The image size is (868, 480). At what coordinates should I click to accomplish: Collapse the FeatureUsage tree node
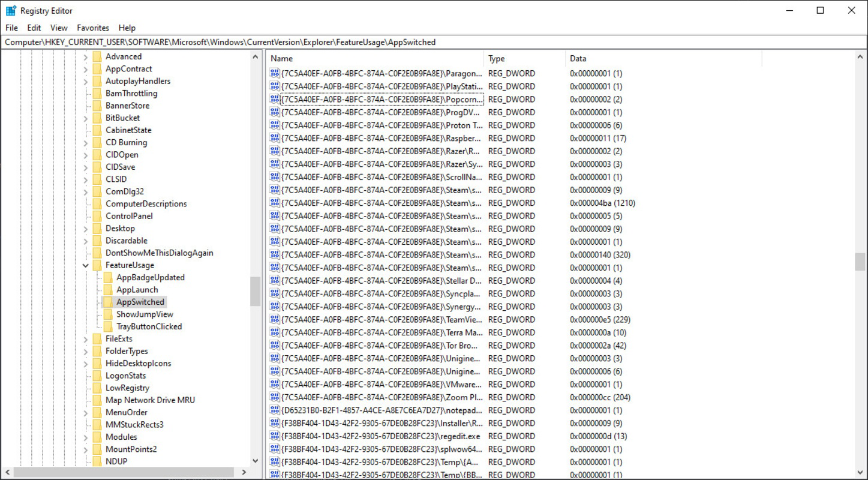click(85, 265)
